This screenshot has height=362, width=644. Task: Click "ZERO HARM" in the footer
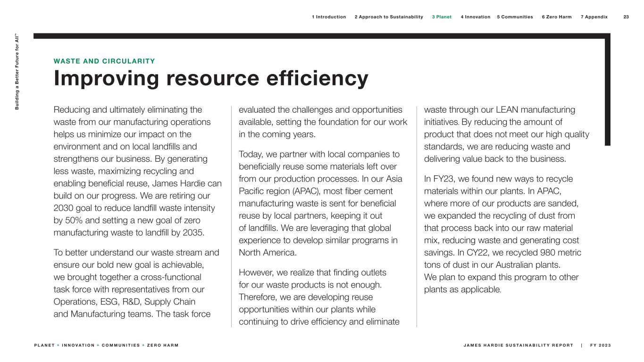162,346
